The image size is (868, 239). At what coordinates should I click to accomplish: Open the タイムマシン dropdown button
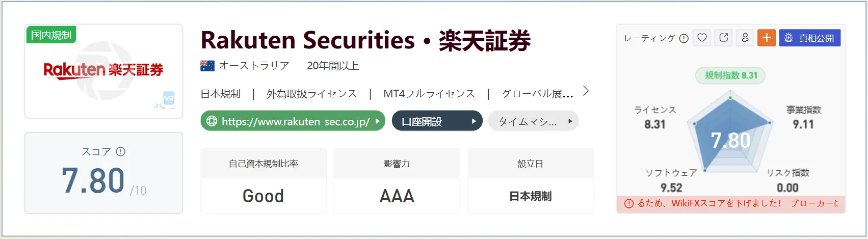534,121
